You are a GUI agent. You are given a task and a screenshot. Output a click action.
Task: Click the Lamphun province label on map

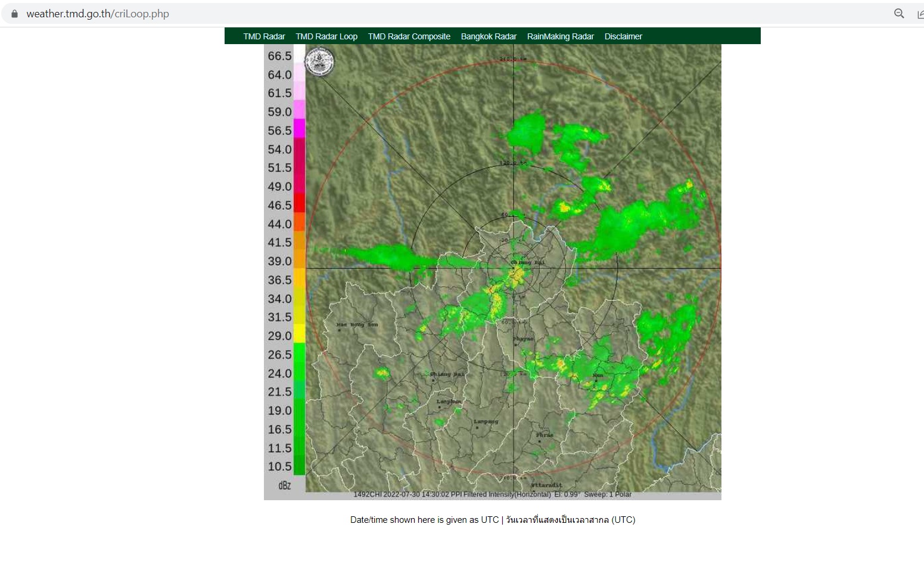point(449,401)
